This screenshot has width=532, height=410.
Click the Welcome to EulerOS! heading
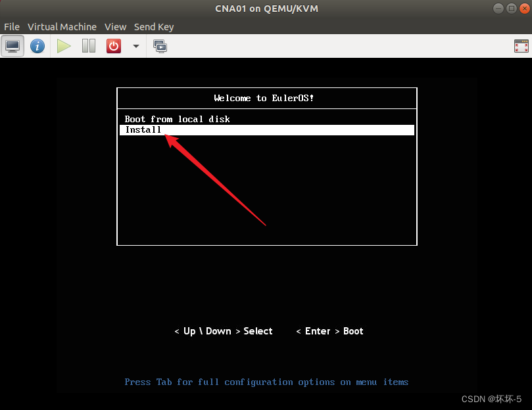264,98
